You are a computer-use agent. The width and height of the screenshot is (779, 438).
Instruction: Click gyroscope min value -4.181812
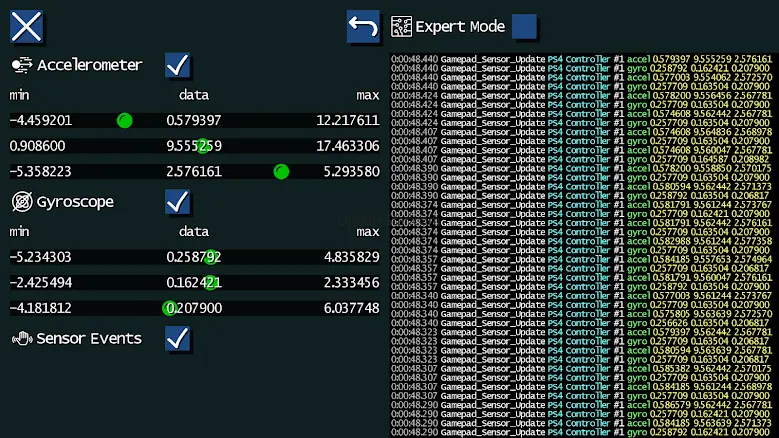point(41,308)
